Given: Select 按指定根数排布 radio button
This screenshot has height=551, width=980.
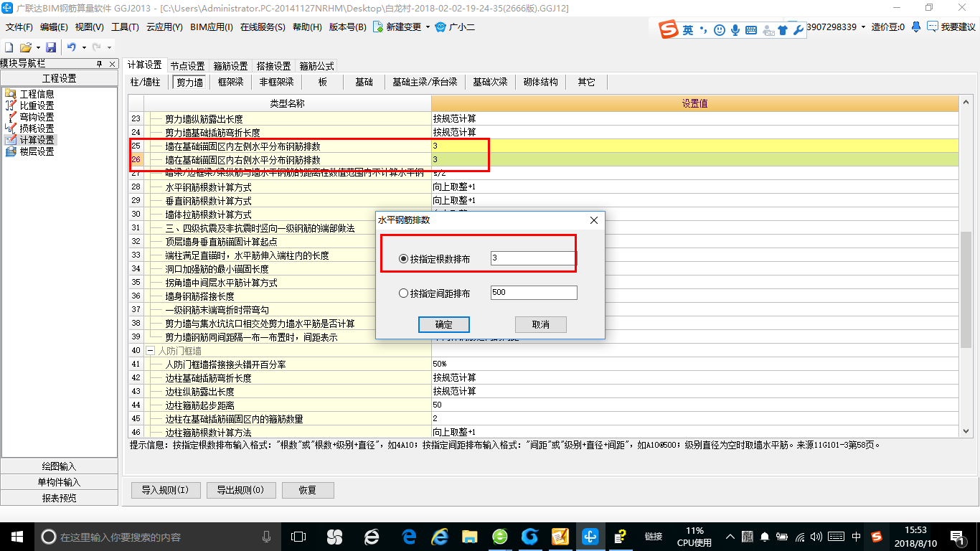Looking at the screenshot, I should [x=403, y=259].
